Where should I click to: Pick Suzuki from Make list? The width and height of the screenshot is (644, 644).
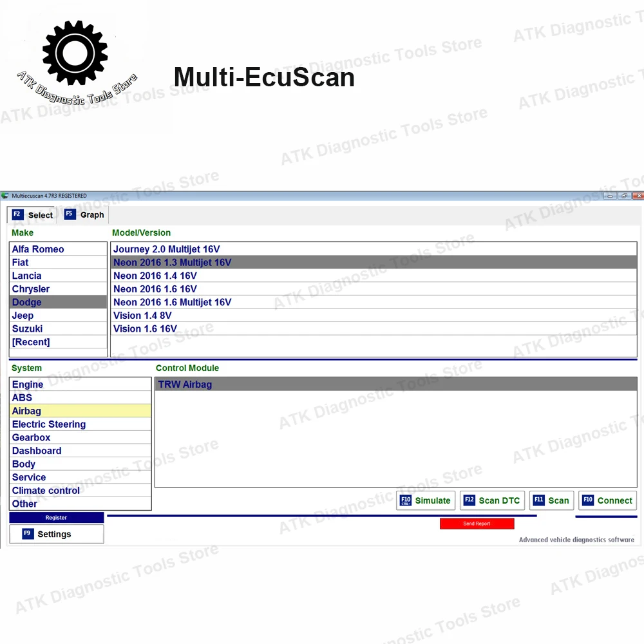click(x=58, y=328)
